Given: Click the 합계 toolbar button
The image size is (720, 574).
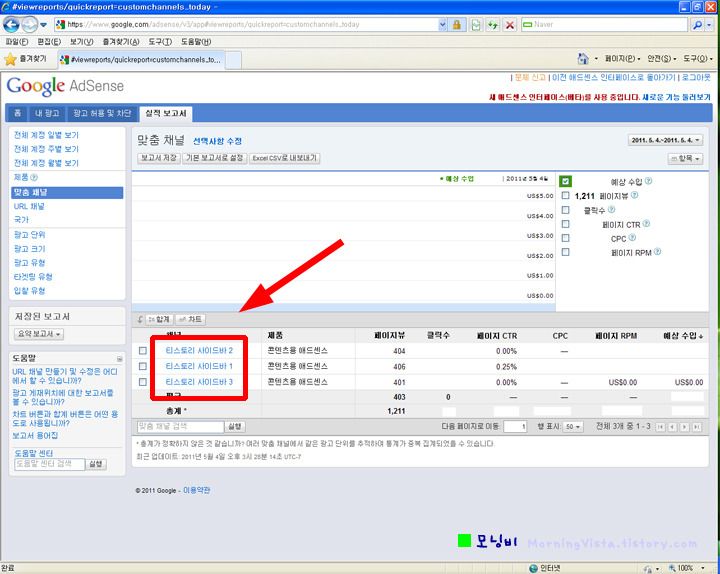Looking at the screenshot, I should click(159, 319).
